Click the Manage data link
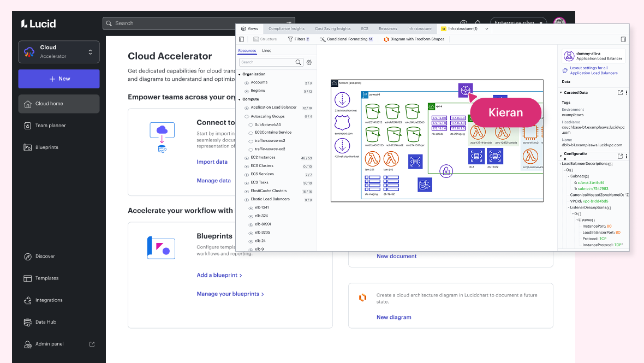The width and height of the screenshot is (644, 363). [x=213, y=181]
